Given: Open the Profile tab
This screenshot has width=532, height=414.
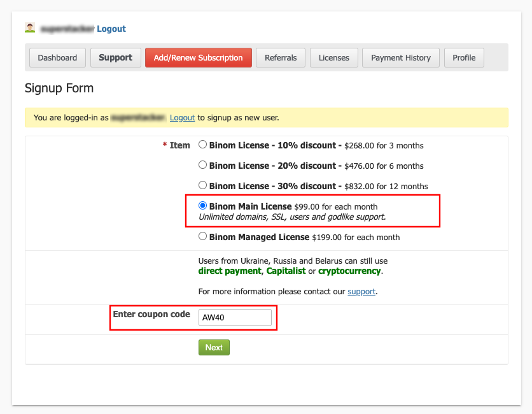Looking at the screenshot, I should tap(464, 57).
